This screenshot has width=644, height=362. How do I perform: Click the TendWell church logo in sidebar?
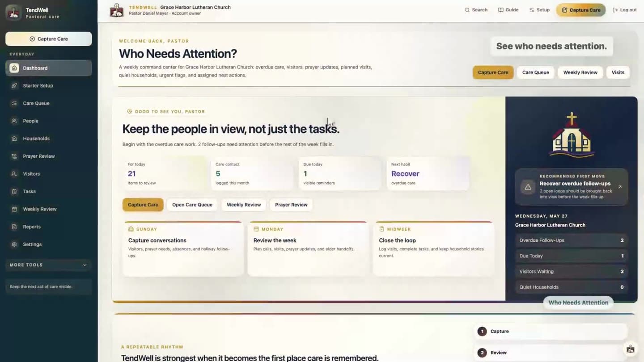13,13
